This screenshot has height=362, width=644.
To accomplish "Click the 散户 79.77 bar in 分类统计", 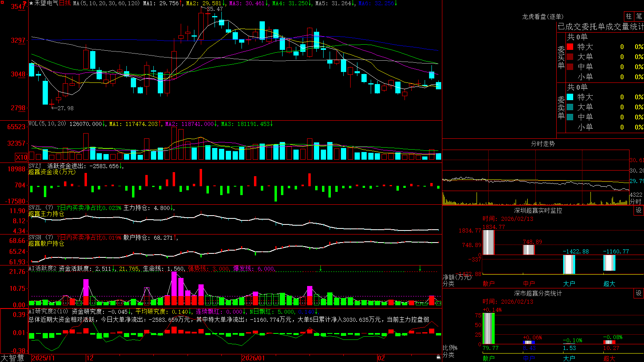I will click(x=489, y=329).
